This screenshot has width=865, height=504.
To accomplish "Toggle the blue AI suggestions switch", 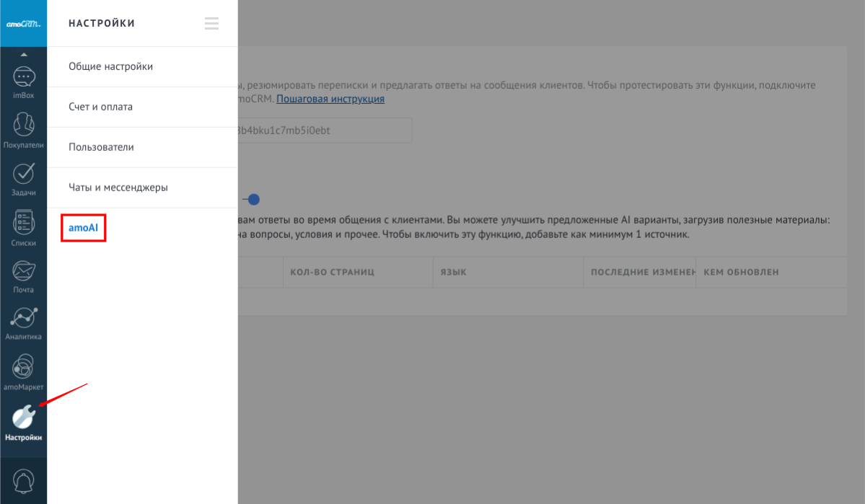I will pyautogui.click(x=253, y=199).
